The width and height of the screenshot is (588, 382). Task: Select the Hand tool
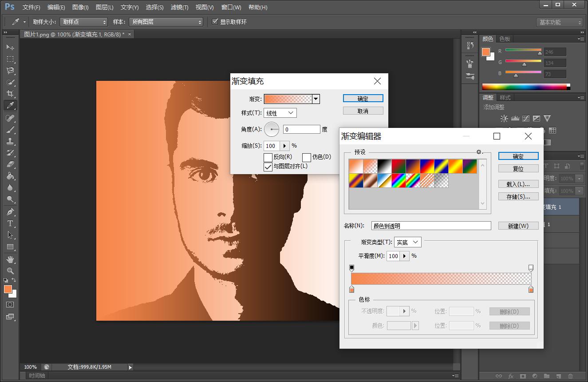(10, 259)
